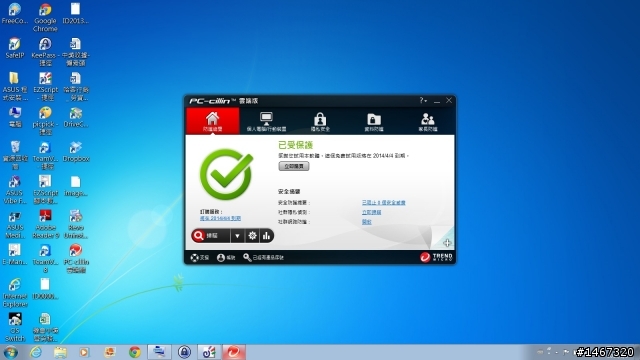
Task: Select the Internet Explorer desktop shortcut
Action: [x=15, y=293]
